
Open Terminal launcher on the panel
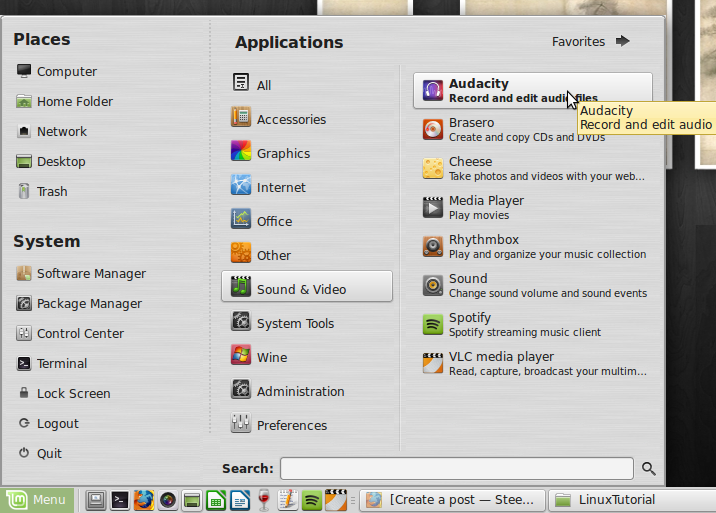[x=120, y=500]
